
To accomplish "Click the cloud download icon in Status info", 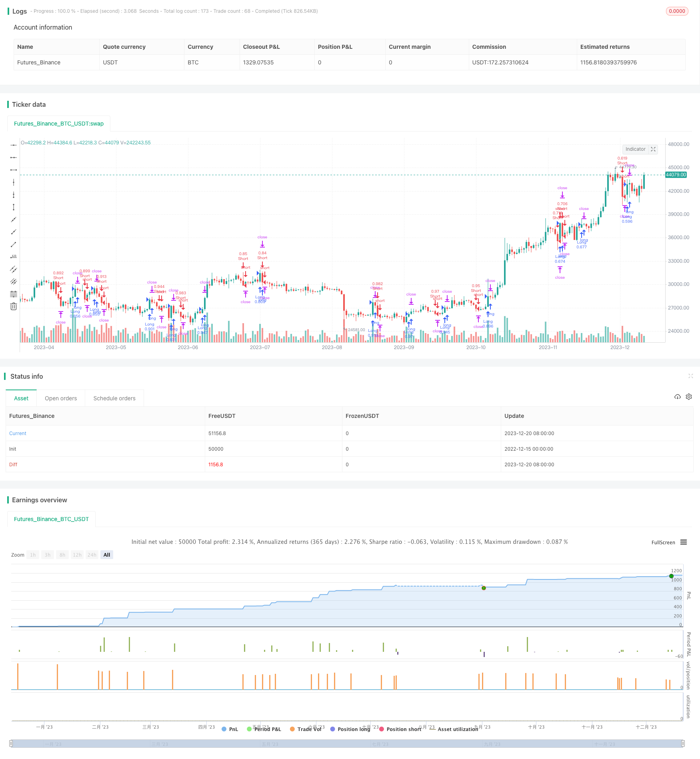I will tap(677, 397).
